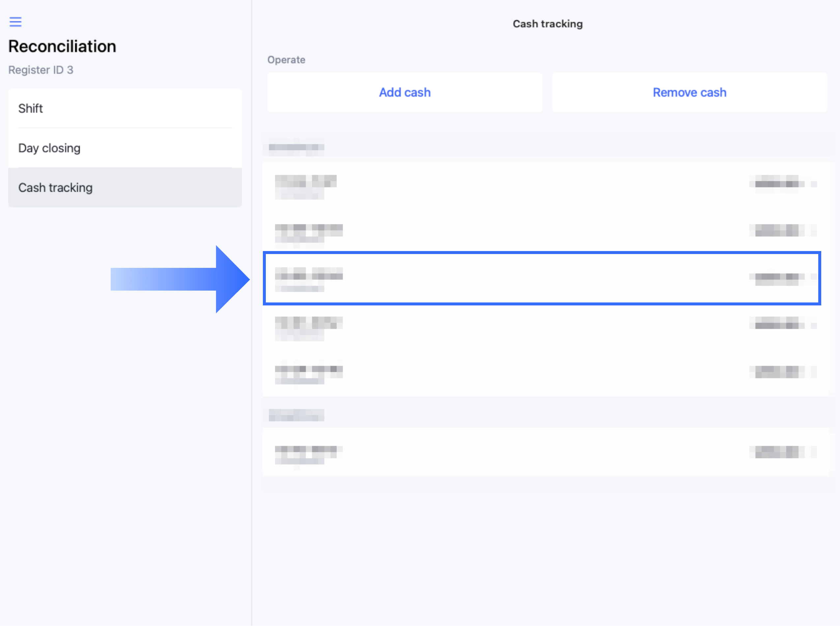840x626 pixels.
Task: Click the Operate section label
Action: click(286, 60)
